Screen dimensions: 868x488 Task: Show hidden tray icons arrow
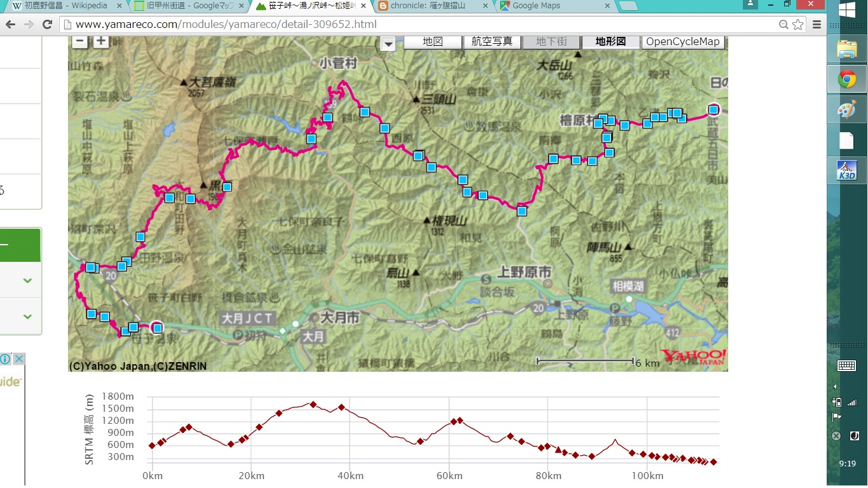pos(835,386)
